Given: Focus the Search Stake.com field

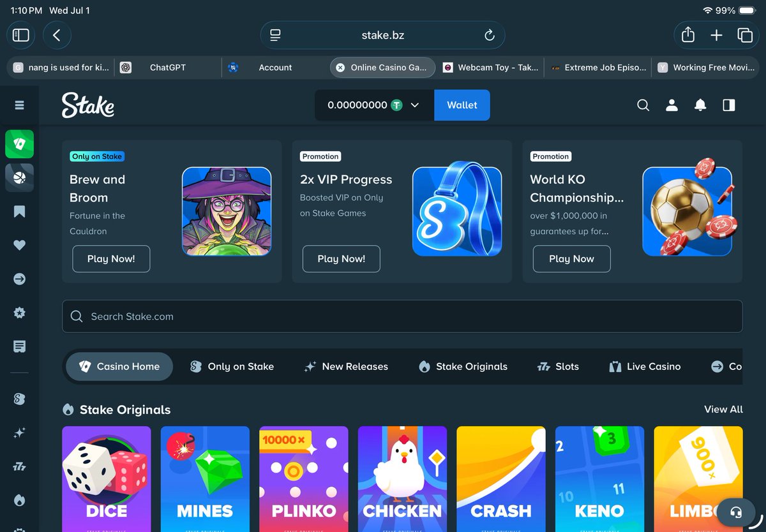Looking at the screenshot, I should [402, 316].
